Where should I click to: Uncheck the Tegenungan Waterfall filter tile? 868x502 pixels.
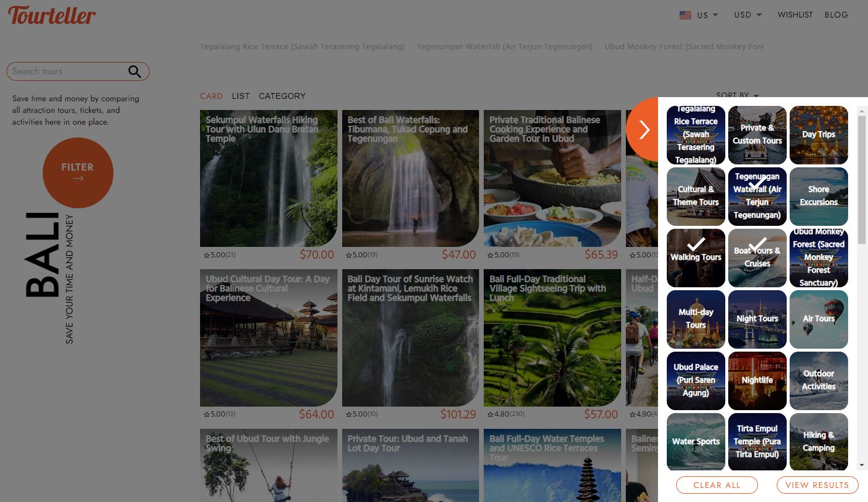click(757, 197)
